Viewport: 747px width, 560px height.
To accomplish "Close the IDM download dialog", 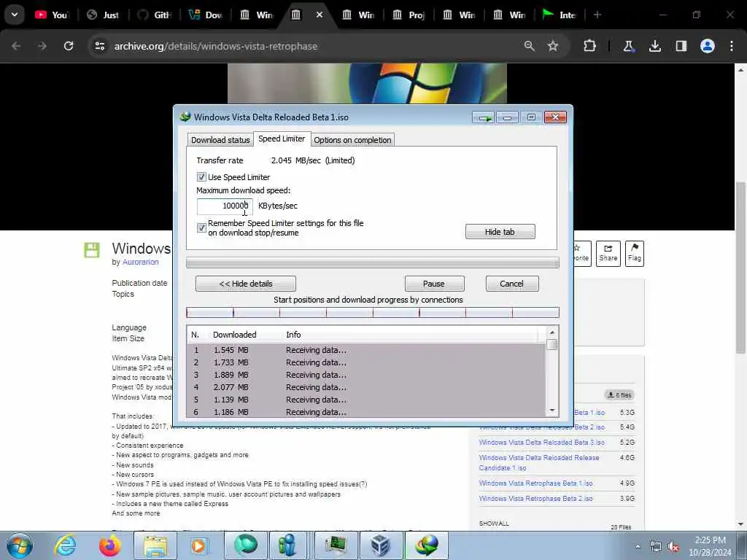I will pyautogui.click(x=555, y=117).
